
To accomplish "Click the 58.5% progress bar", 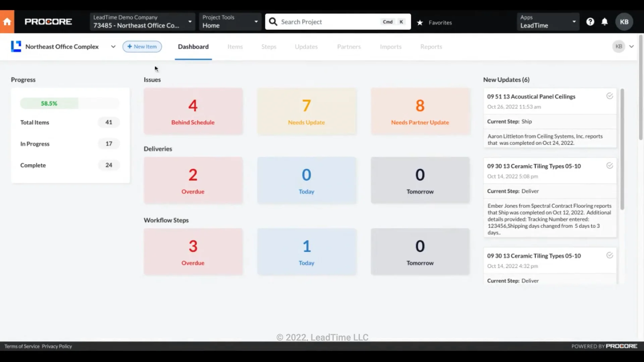I will [70, 103].
